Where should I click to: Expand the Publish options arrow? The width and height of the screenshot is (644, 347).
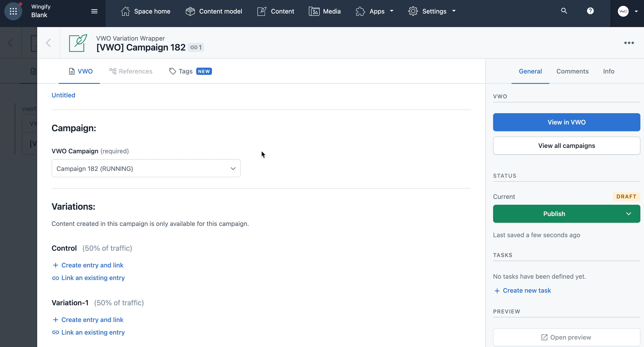pos(628,214)
